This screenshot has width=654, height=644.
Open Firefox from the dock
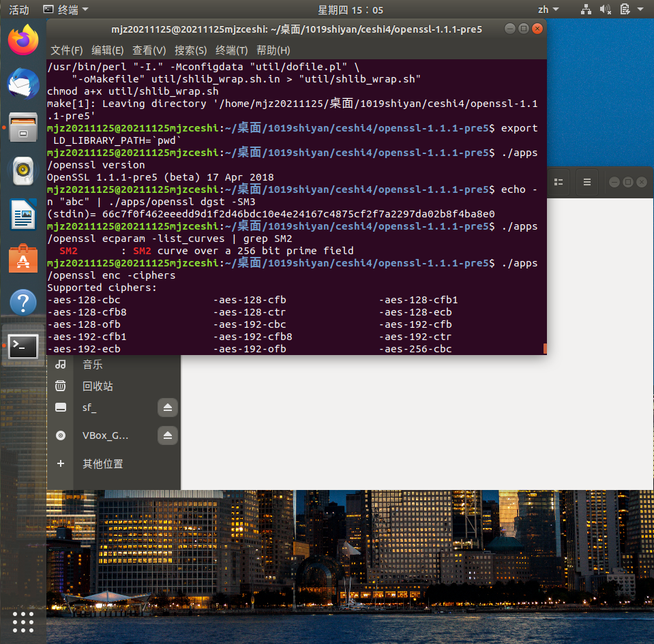coord(23,40)
